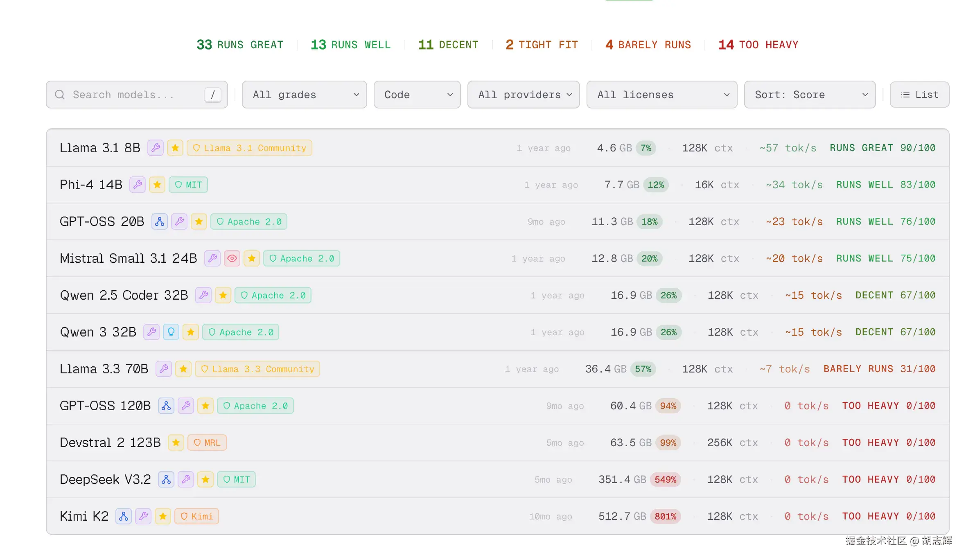Filter by 13 Runs Well summary
Viewport: 966px width, 560px height.
351,45
